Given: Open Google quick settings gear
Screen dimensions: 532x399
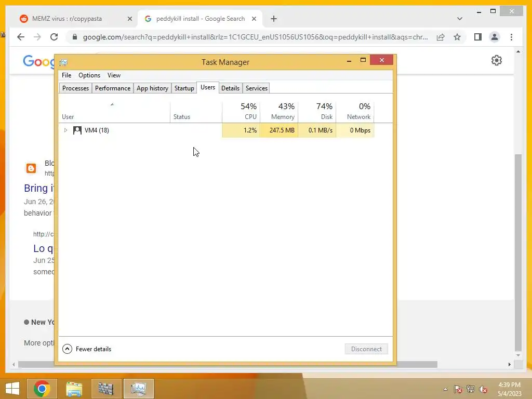Looking at the screenshot, I should (496, 60).
